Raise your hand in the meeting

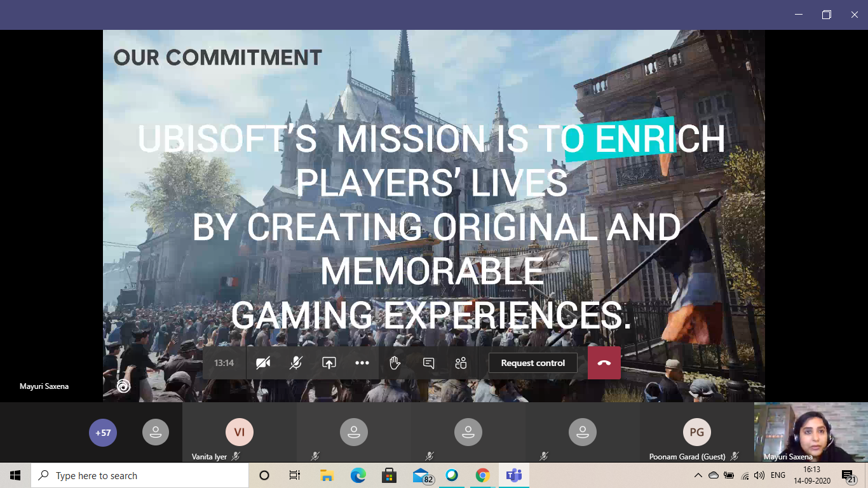click(395, 363)
